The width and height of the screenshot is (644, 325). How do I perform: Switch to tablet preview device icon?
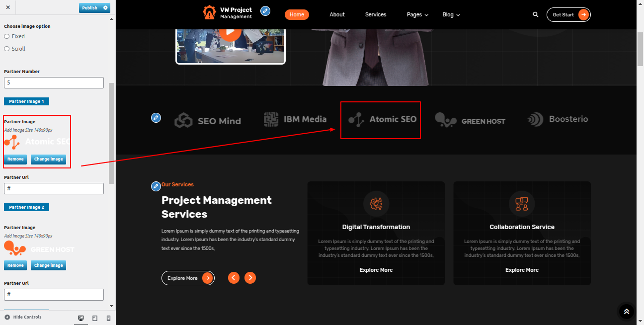(x=95, y=318)
